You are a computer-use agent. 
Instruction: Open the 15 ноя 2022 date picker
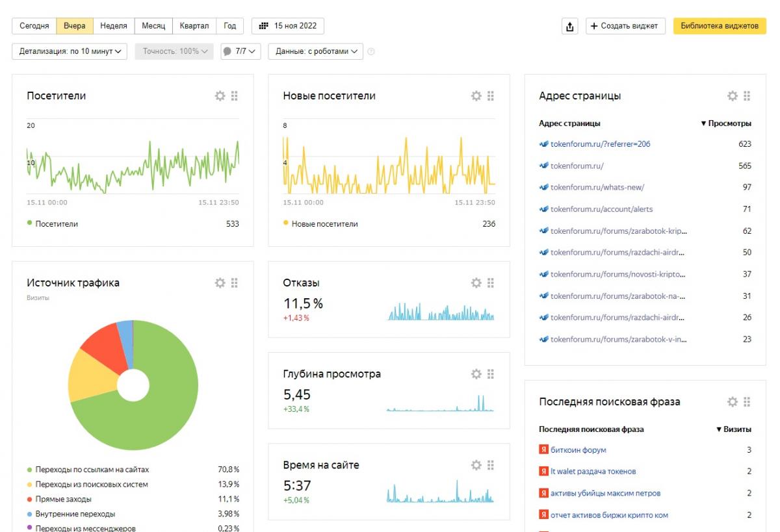[x=288, y=26]
